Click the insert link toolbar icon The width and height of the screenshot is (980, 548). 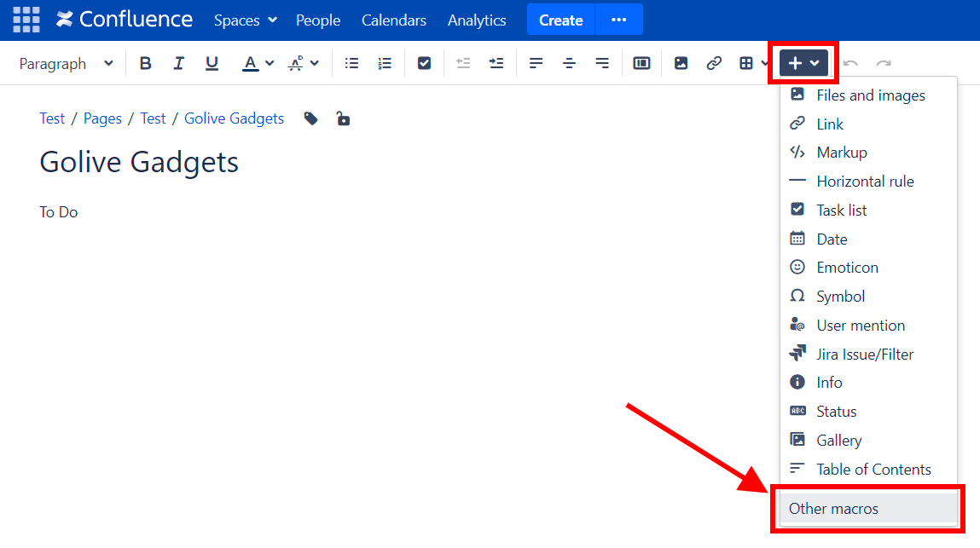point(714,63)
